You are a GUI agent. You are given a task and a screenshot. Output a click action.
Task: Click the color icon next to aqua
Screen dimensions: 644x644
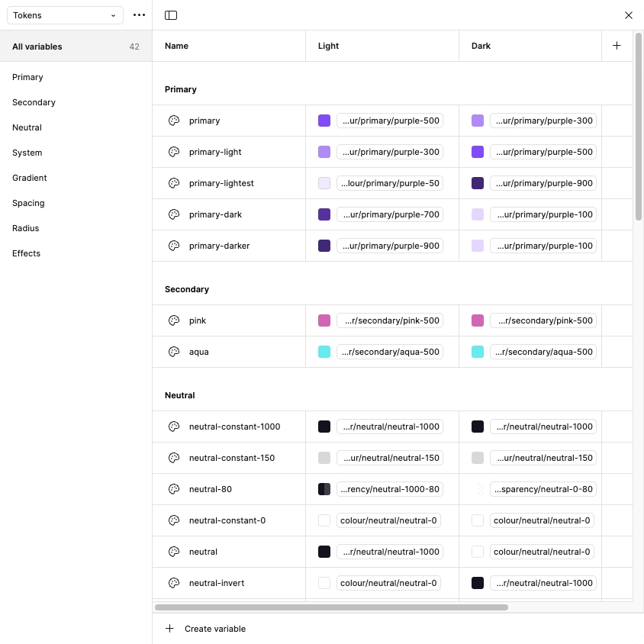pos(174,352)
